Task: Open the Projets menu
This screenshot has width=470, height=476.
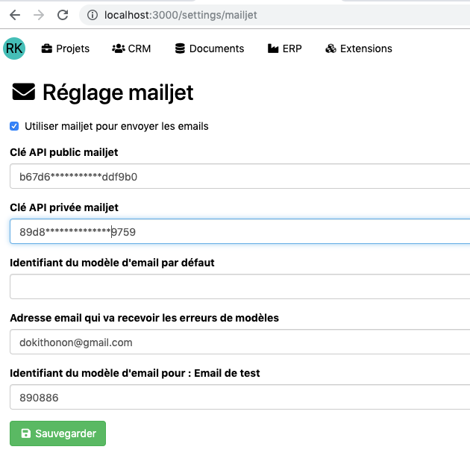Action: [x=72, y=48]
